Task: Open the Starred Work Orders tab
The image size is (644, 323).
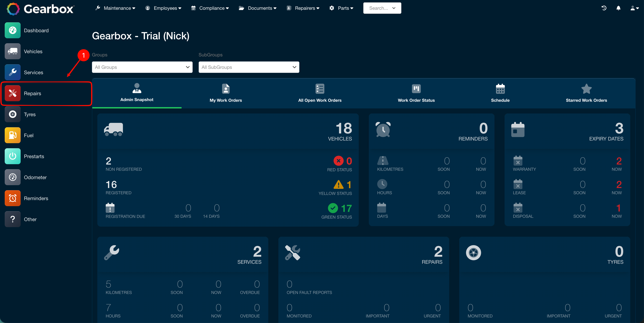Action: coord(586,93)
